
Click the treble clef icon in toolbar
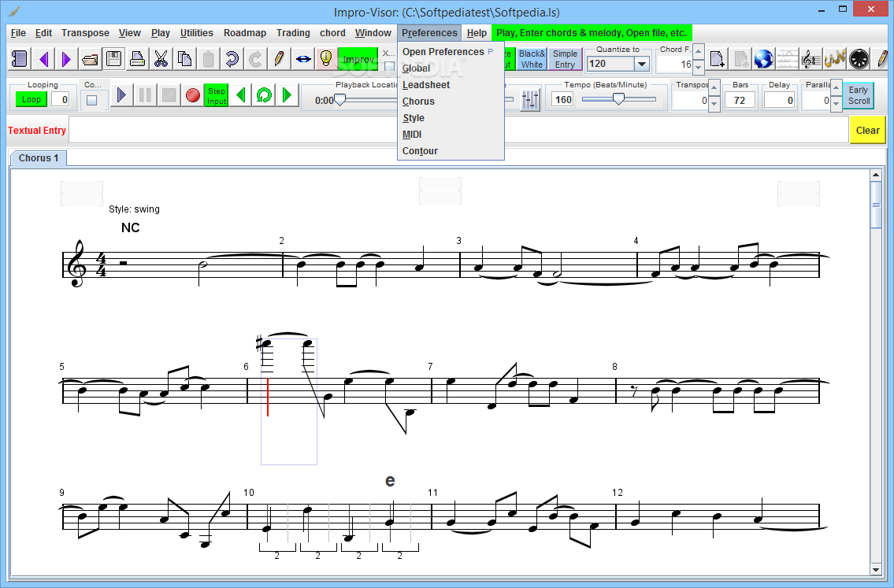click(x=810, y=59)
